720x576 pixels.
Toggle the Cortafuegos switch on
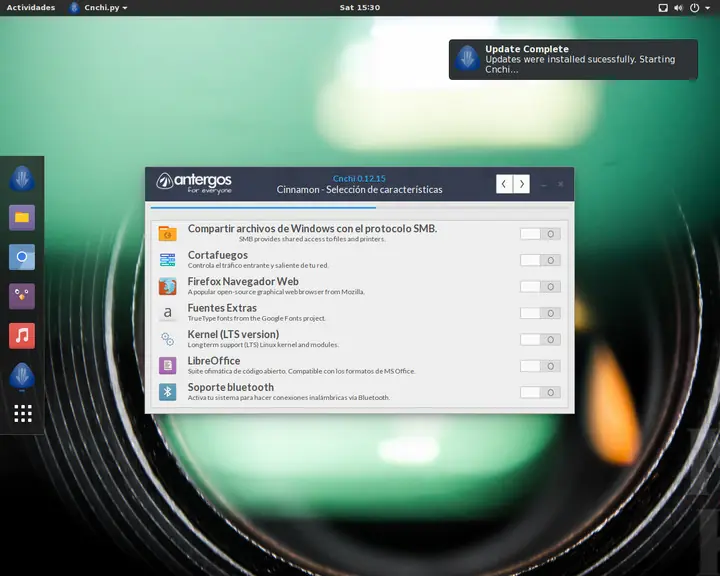(540, 260)
